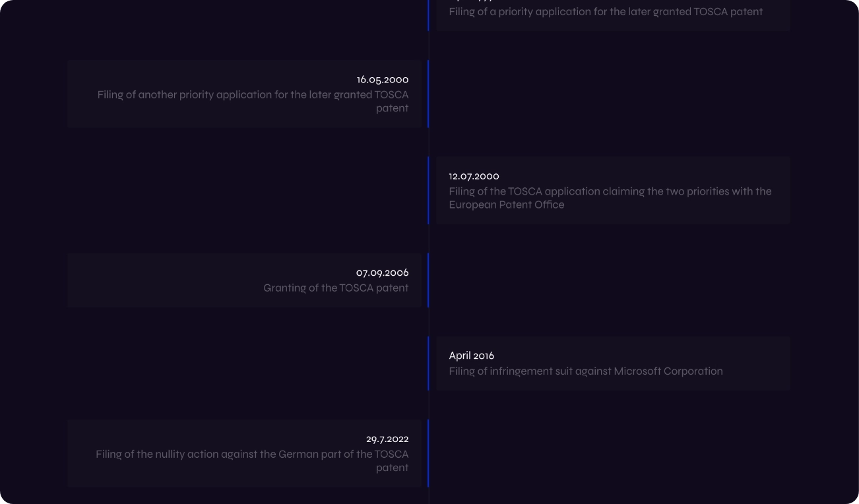The width and height of the screenshot is (859, 504).
Task: Click the blue marker beside the 12.07.2000 entry
Action: 428,190
